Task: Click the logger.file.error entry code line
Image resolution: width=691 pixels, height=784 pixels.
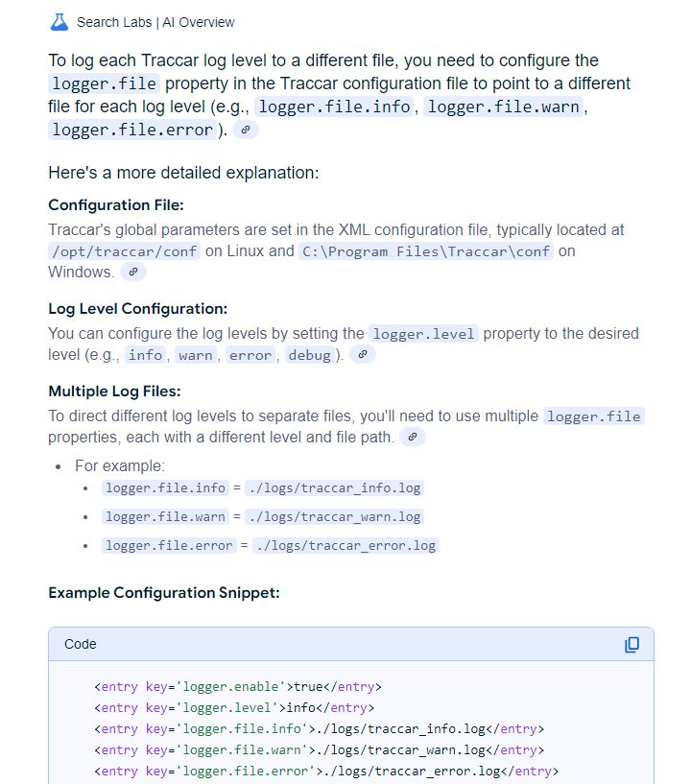Action: tap(326, 772)
